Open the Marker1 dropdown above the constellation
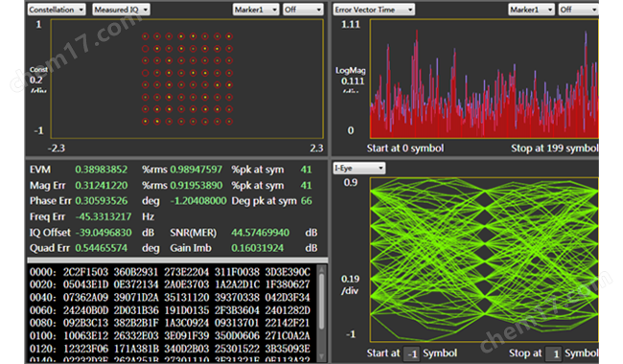Viewport: 623px width, 364px height. (x=256, y=10)
